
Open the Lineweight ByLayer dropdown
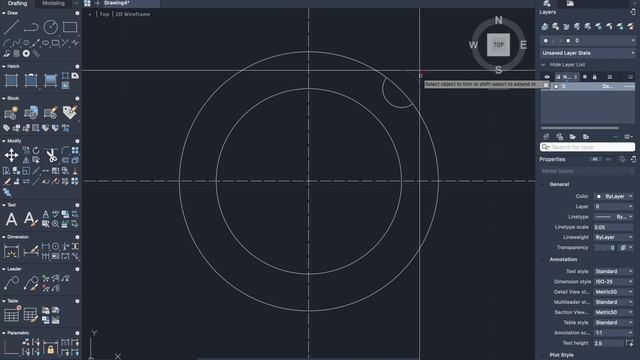point(613,237)
